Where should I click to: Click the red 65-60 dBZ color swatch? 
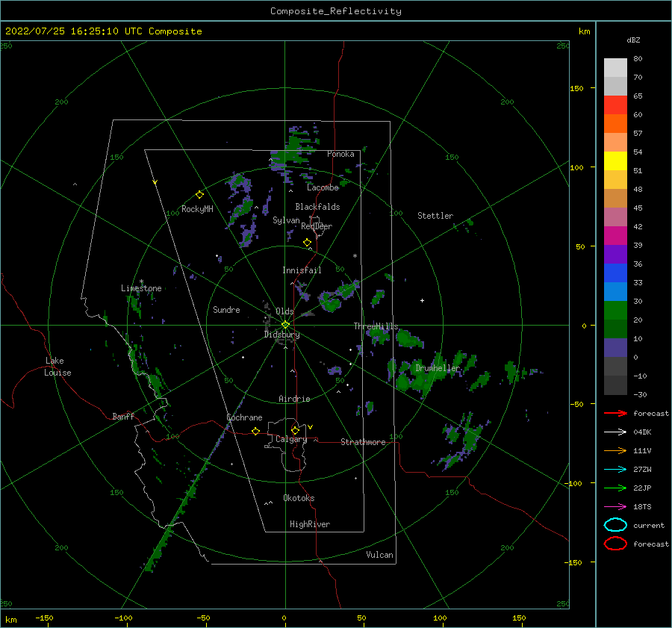(x=615, y=105)
